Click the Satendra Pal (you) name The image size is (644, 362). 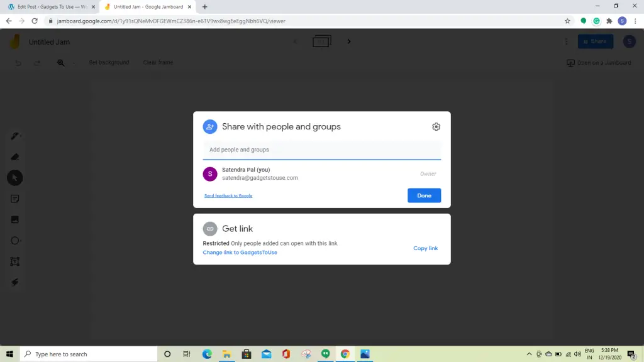click(x=246, y=170)
